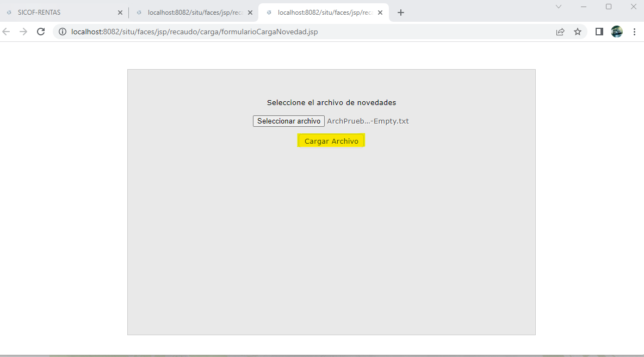Screen dimensions: 644x357
Task: Close the SICOF-RENTAS tab
Action: coord(120,13)
